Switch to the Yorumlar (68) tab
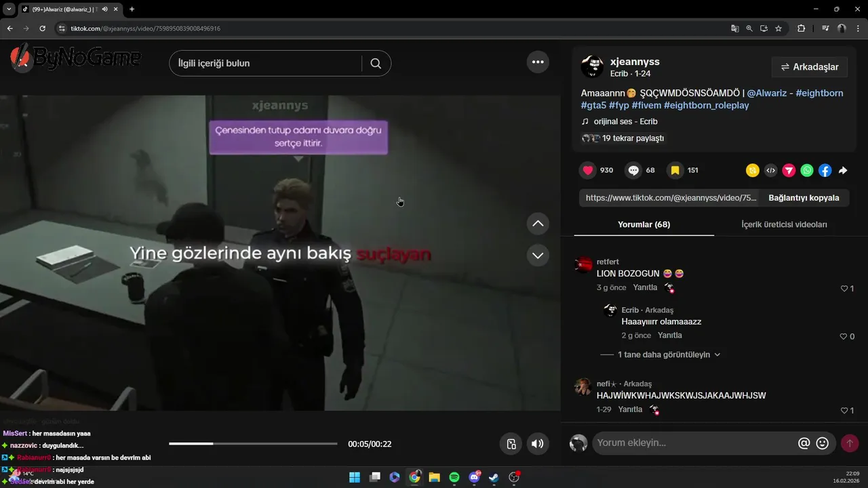The image size is (868, 488). click(x=644, y=224)
